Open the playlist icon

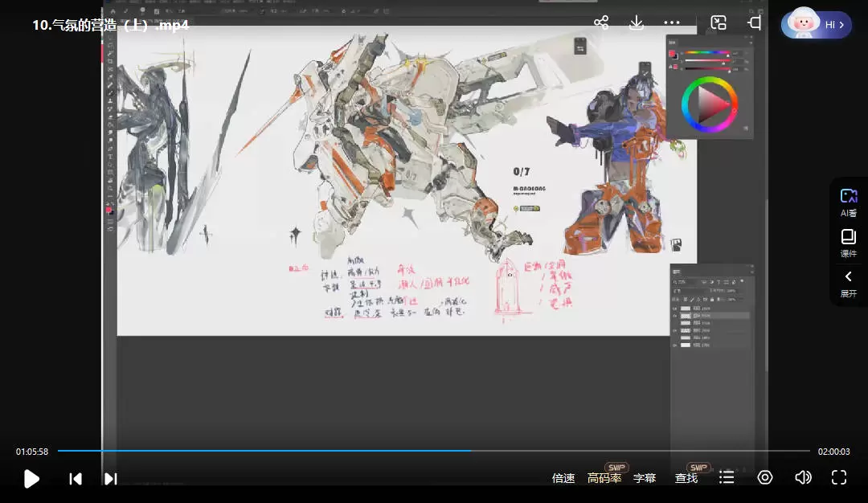727,477
